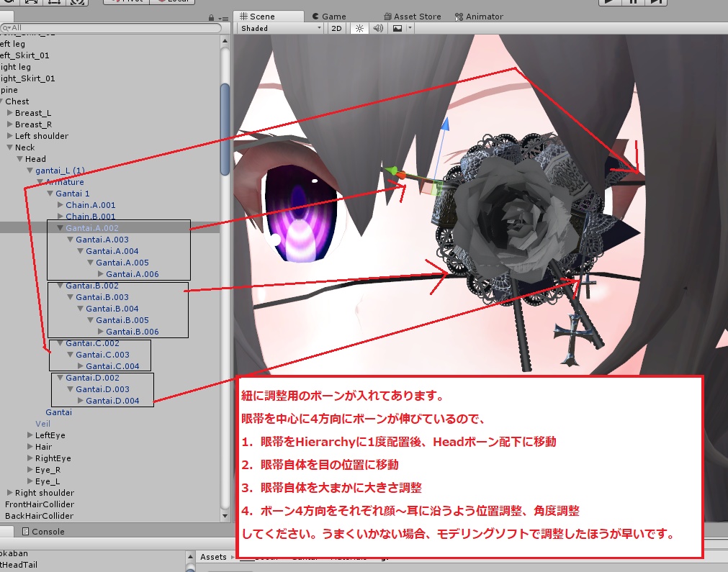Expand the Gantai.D.004 node
The width and height of the screenshot is (728, 572).
tap(81, 401)
